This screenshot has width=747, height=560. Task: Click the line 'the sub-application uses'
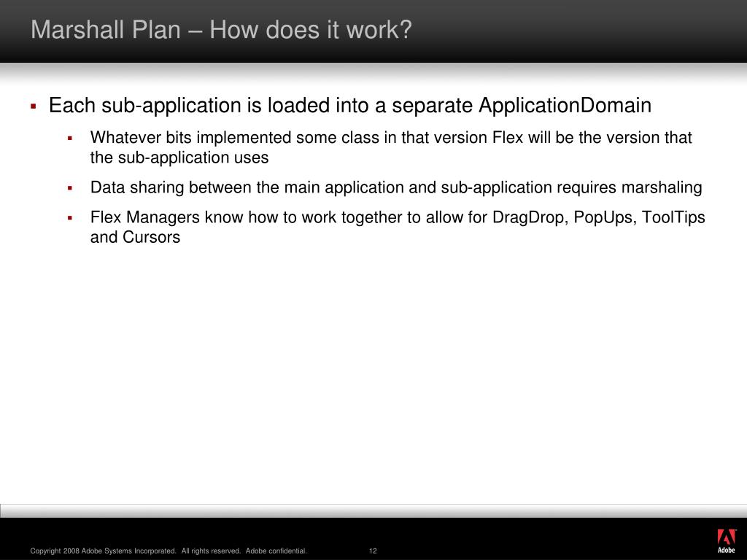tap(179, 157)
